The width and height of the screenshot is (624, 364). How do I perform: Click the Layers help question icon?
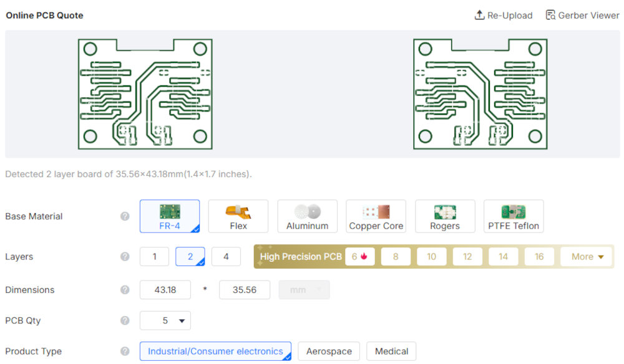[x=125, y=257]
